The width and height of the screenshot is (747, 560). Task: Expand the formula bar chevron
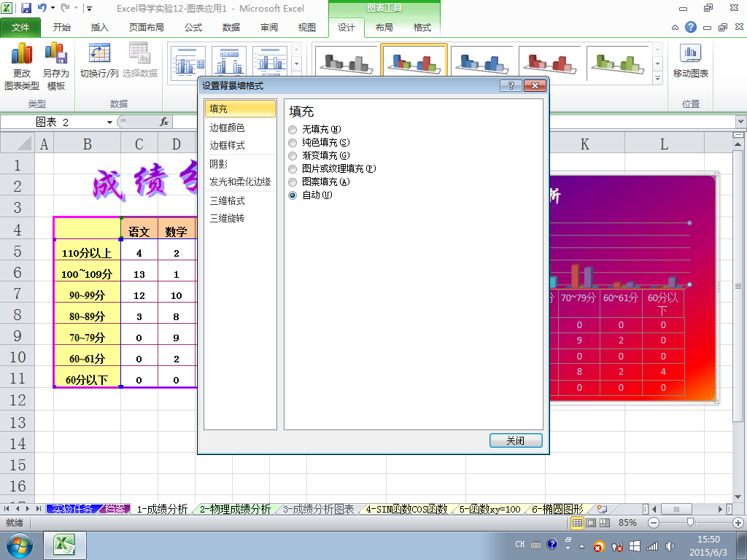click(x=740, y=122)
